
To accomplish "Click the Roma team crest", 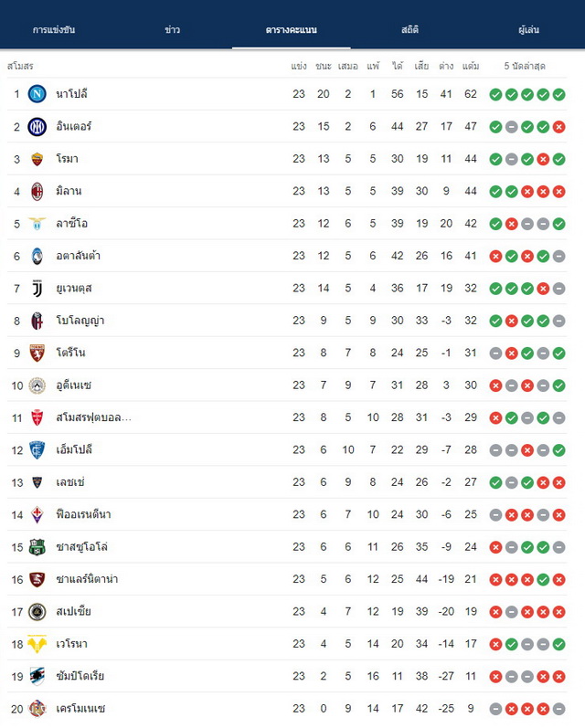I will [37, 159].
